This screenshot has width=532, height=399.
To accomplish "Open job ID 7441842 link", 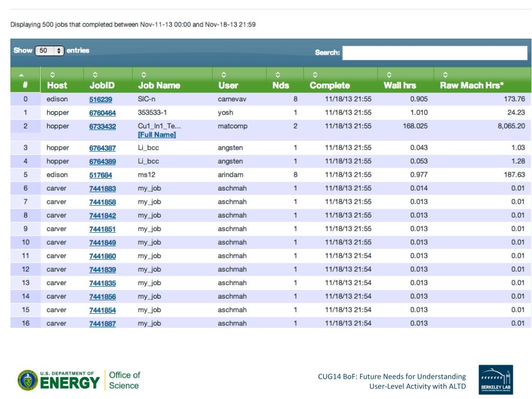I will (x=102, y=216).
